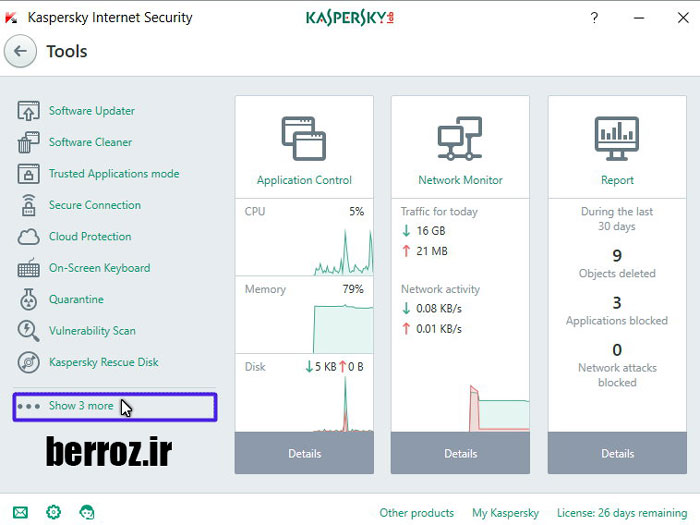Click the Tools page heading
Screen dimensions: 700x525
pyautogui.click(x=67, y=52)
